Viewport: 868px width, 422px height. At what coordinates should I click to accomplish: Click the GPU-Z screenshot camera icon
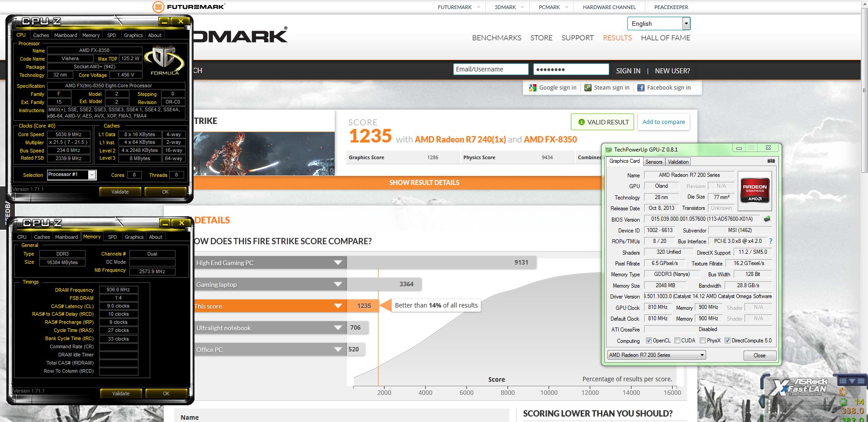pos(771,161)
